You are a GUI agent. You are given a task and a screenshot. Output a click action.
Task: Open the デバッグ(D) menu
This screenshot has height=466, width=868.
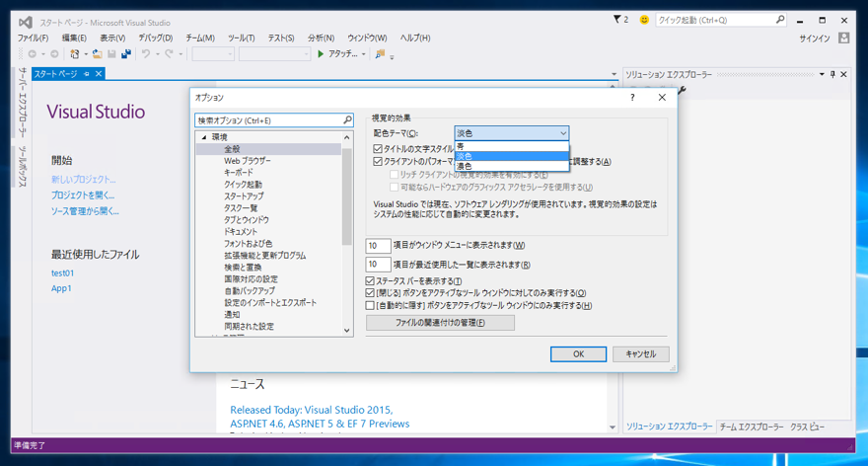coord(156,38)
